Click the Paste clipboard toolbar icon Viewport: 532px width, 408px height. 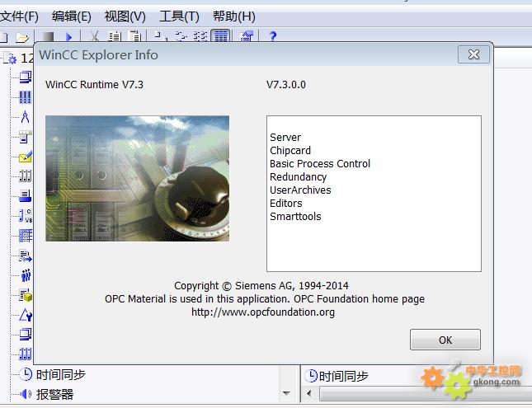point(134,36)
